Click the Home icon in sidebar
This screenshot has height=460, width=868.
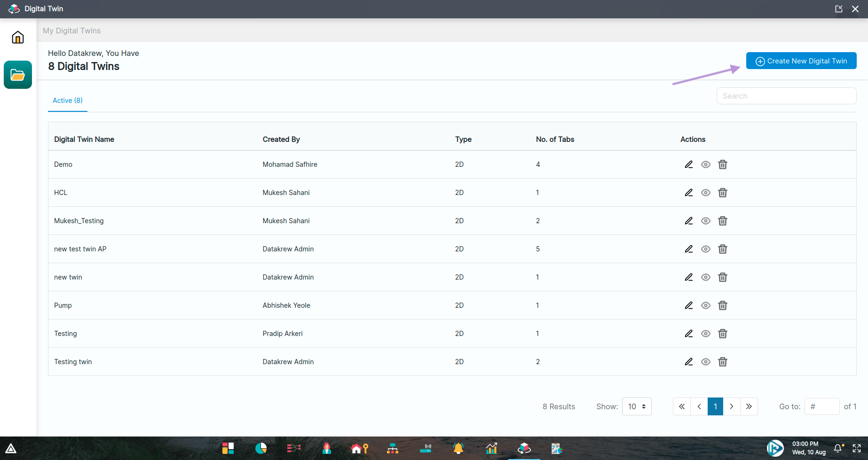pyautogui.click(x=18, y=37)
